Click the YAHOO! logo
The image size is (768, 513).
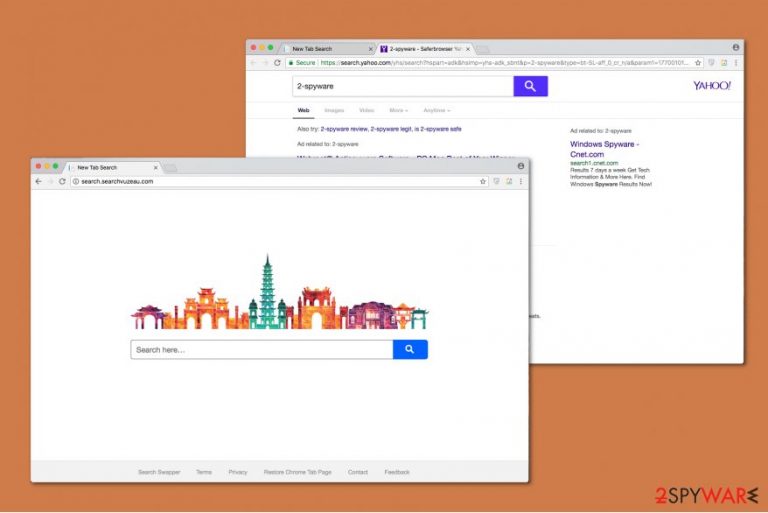pyautogui.click(x=712, y=86)
